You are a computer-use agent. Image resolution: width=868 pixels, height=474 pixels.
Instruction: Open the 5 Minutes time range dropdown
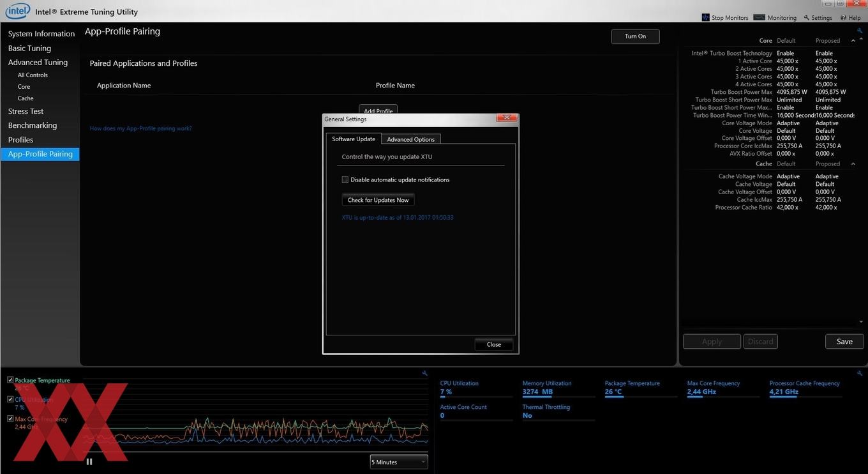399,462
